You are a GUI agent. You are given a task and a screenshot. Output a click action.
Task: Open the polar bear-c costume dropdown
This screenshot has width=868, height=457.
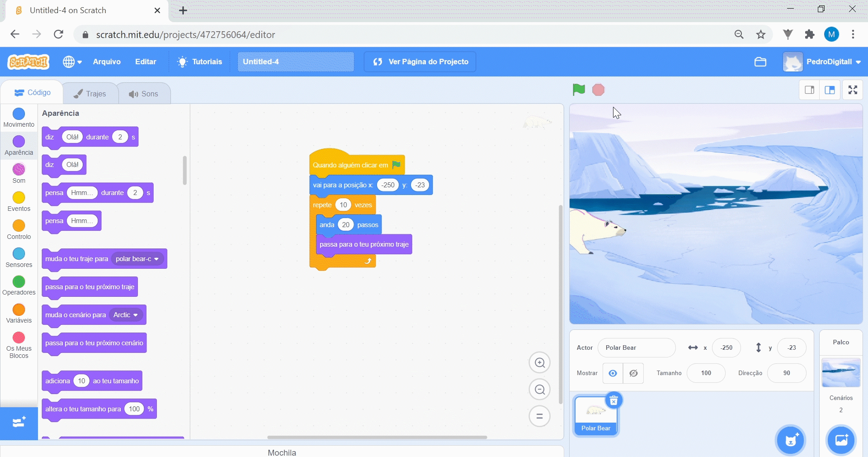coord(137,259)
